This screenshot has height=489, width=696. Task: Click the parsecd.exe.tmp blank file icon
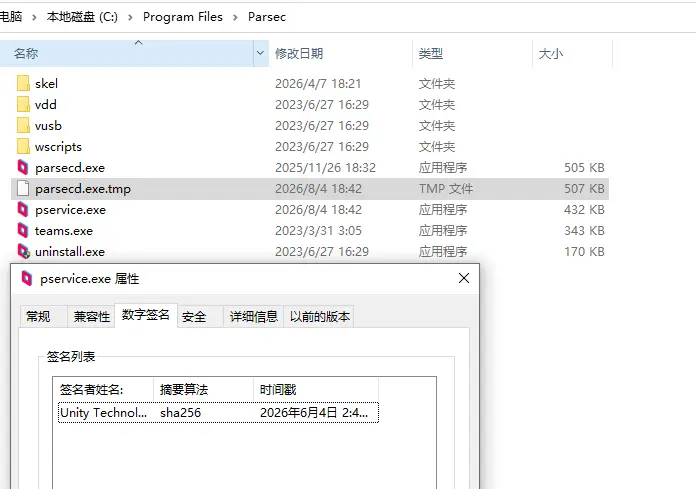point(23,189)
